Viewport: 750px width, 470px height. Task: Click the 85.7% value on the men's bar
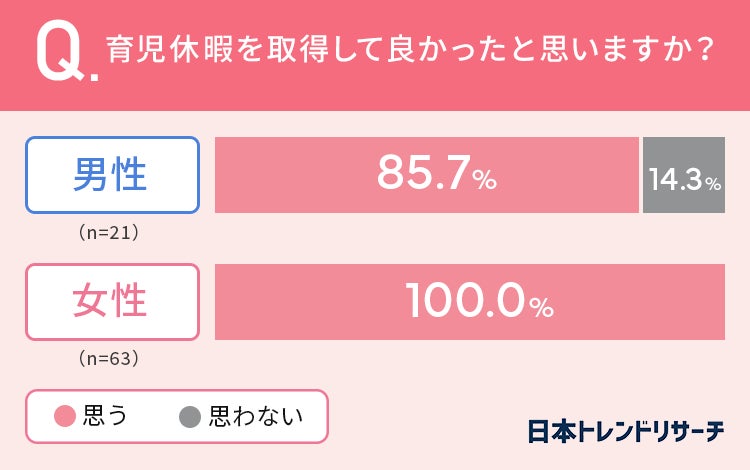click(425, 175)
